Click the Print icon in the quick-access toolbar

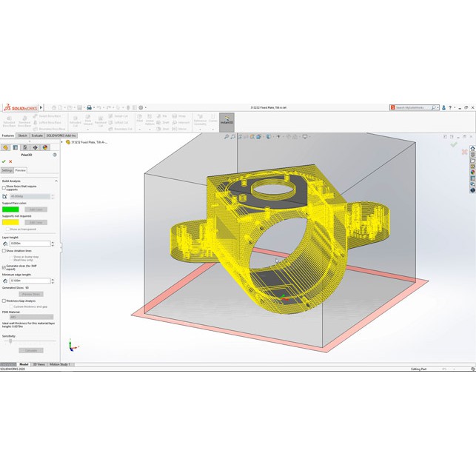(x=89, y=107)
